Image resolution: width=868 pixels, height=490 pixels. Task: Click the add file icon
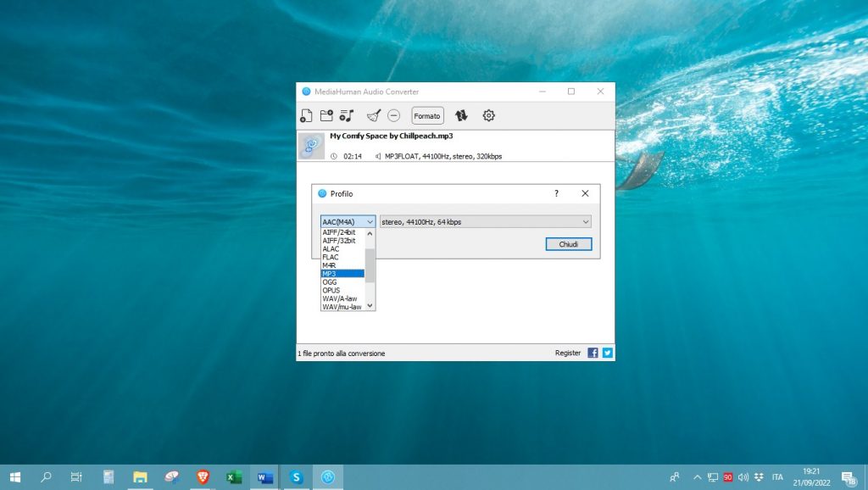(x=307, y=116)
